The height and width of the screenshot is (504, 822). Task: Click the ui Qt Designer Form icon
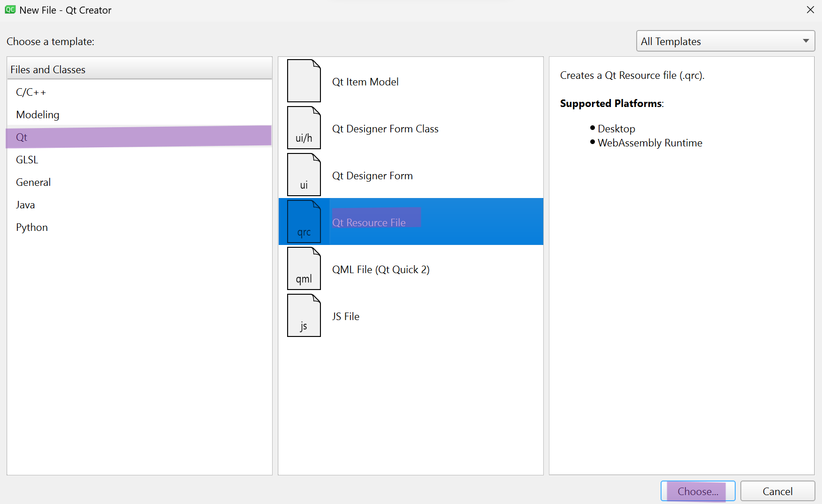point(304,175)
